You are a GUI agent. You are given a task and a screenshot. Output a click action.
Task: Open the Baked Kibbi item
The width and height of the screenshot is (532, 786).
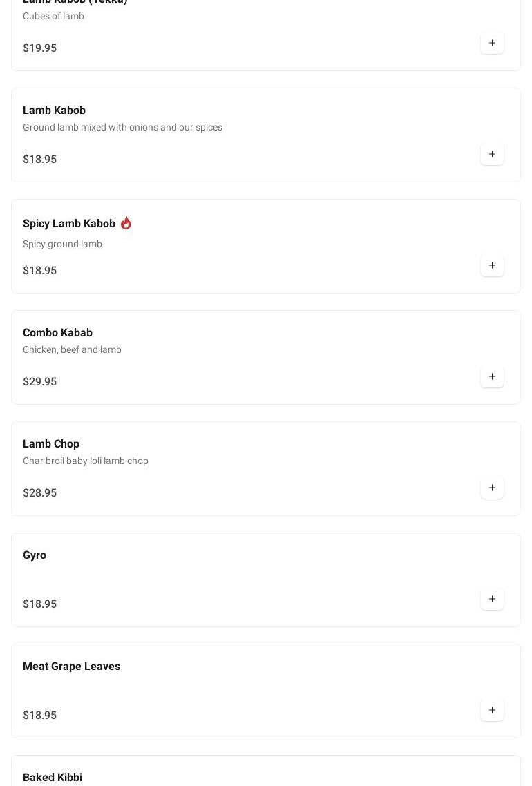coord(53,778)
